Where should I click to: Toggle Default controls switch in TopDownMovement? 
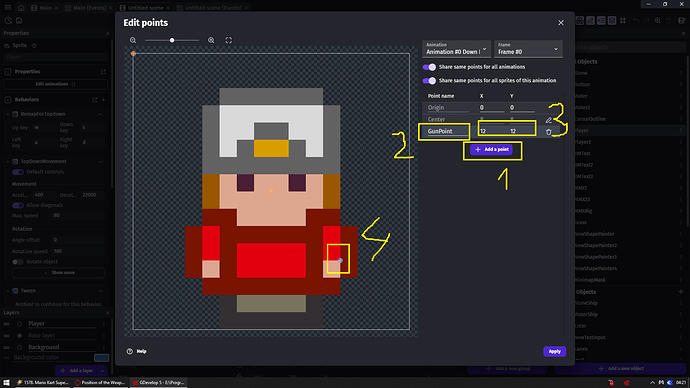[x=18, y=172]
